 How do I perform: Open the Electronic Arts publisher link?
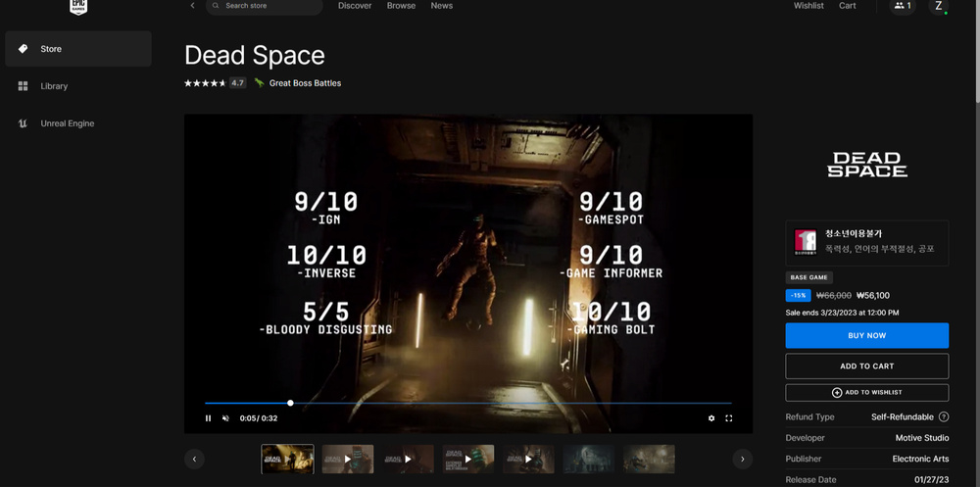tap(920, 459)
